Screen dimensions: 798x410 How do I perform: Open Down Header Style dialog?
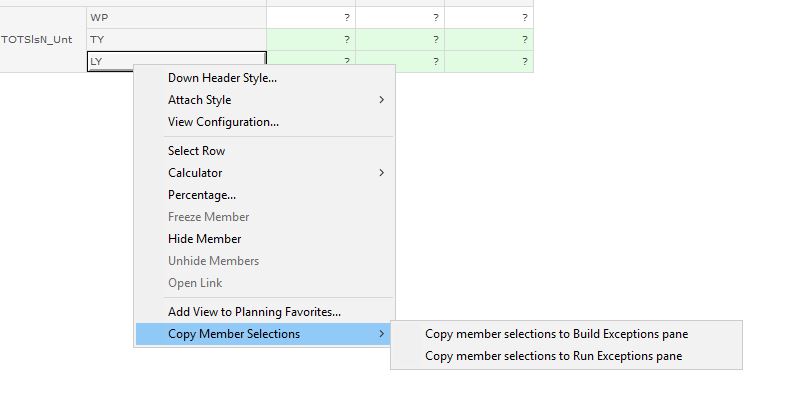pyautogui.click(x=265, y=78)
